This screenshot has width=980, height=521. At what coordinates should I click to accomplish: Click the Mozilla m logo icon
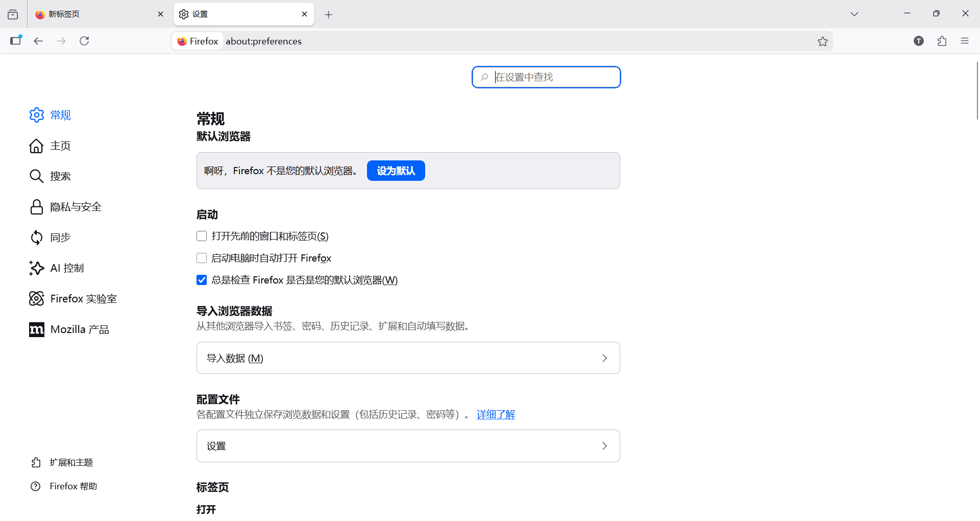(37, 330)
